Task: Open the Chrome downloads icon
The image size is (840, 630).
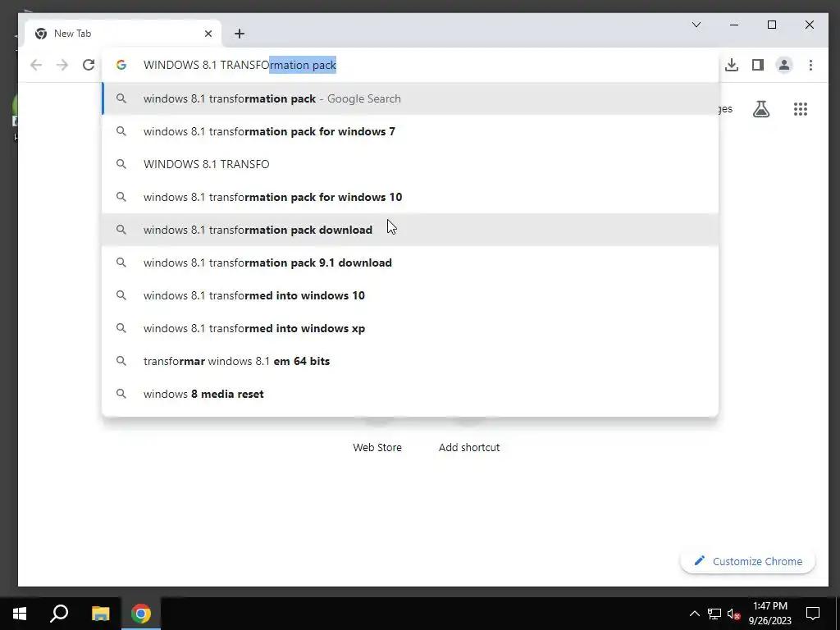Action: coord(731,65)
